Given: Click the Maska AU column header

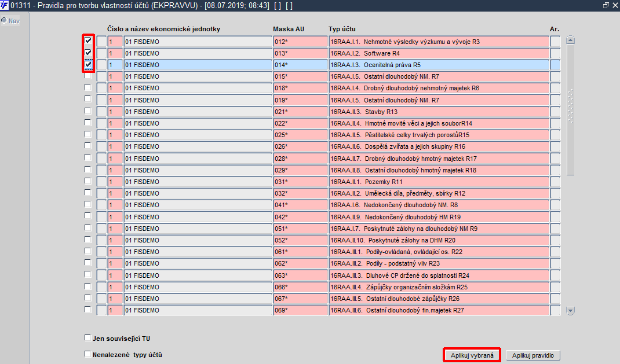Looking at the screenshot, I should [289, 29].
